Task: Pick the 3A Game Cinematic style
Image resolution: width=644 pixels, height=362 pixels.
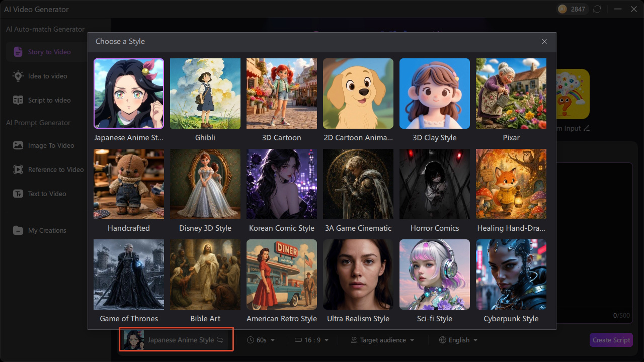Action: coord(358,184)
